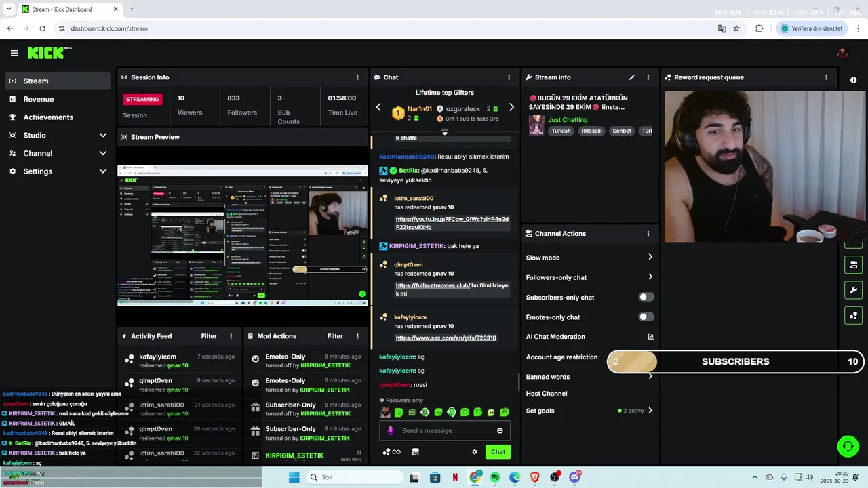The image size is (868, 488).
Task: Open Discord from the taskbar
Action: 575,477
